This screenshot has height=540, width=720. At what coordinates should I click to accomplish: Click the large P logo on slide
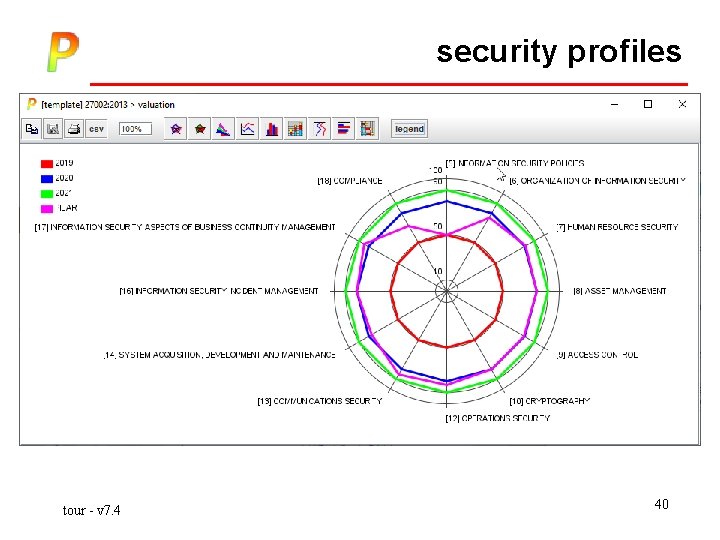point(63,51)
